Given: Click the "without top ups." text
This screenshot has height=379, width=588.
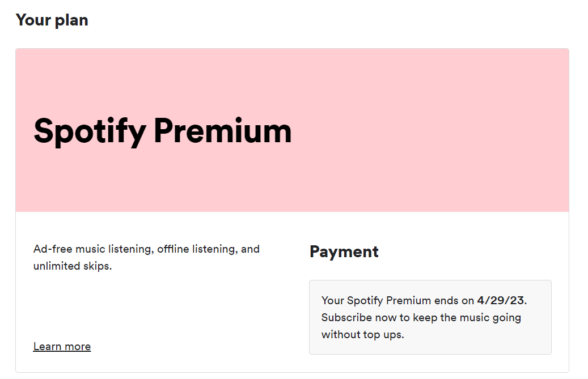Looking at the screenshot, I should pyautogui.click(x=362, y=334).
